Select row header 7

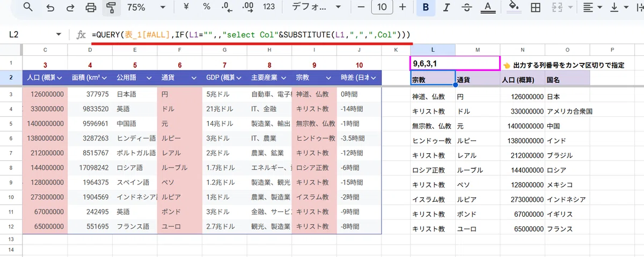click(x=11, y=153)
